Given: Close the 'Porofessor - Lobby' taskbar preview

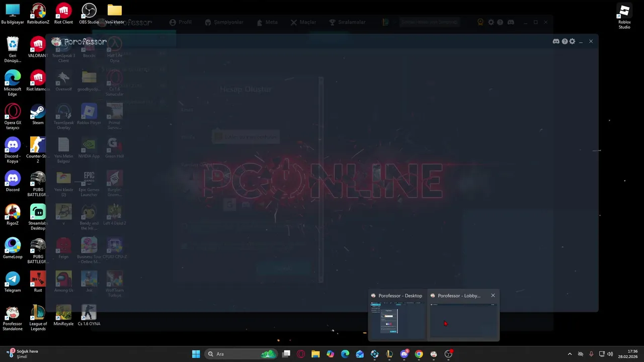Looking at the screenshot, I should [493, 296].
